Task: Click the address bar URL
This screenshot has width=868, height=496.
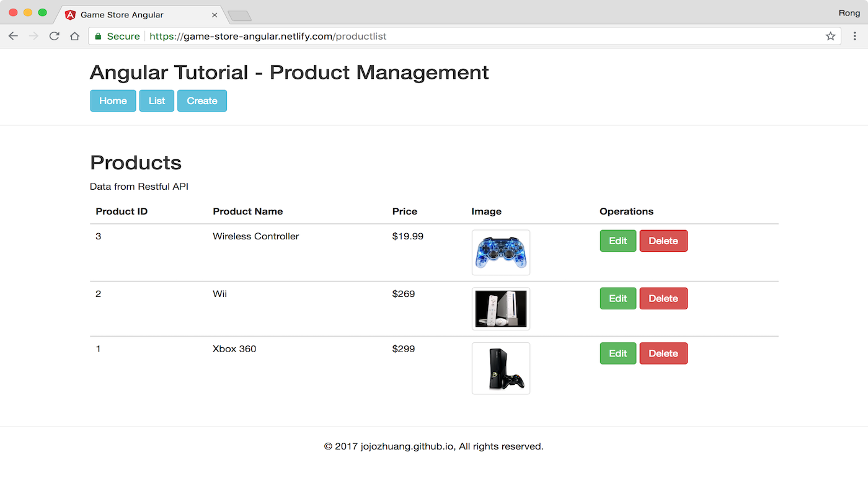Action: tap(268, 36)
